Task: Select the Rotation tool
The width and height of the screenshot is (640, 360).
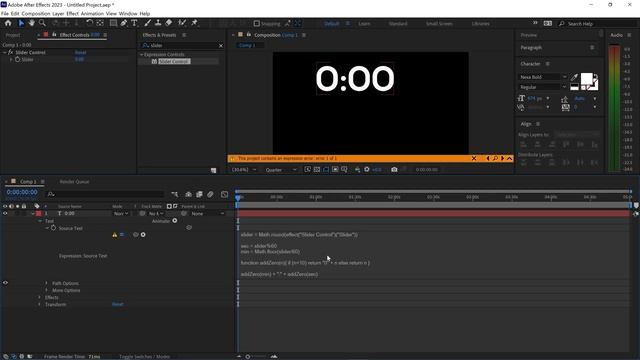Action: point(89,23)
